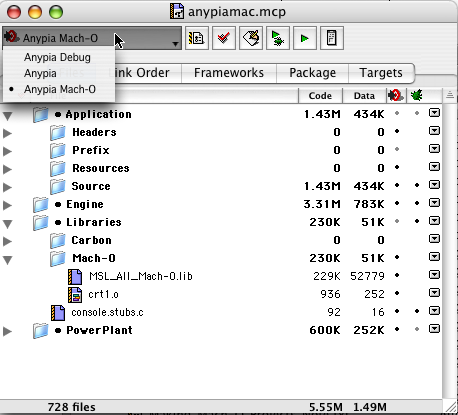458x415 pixels.
Task: Click the green Run arrow icon
Action: pyautogui.click(x=305, y=38)
